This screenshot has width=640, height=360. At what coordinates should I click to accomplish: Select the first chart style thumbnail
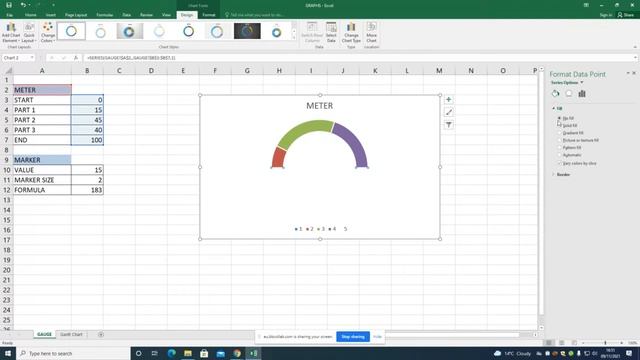point(71,31)
